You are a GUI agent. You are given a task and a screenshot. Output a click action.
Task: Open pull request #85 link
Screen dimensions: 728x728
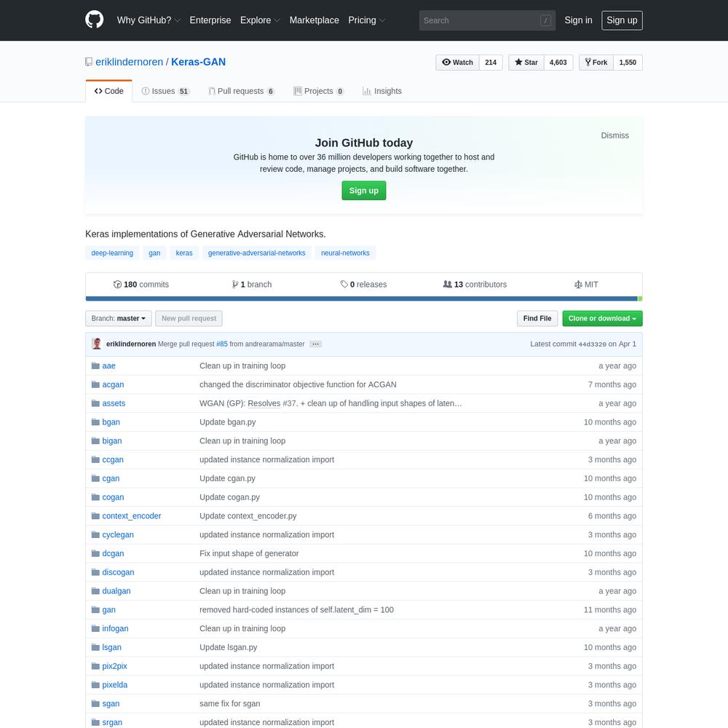[222, 344]
